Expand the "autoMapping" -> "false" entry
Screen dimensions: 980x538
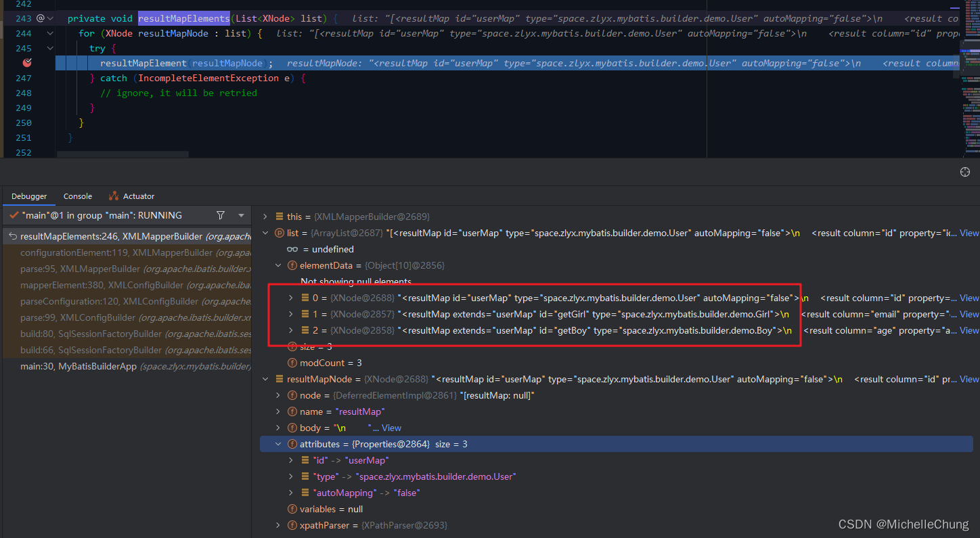coord(291,493)
